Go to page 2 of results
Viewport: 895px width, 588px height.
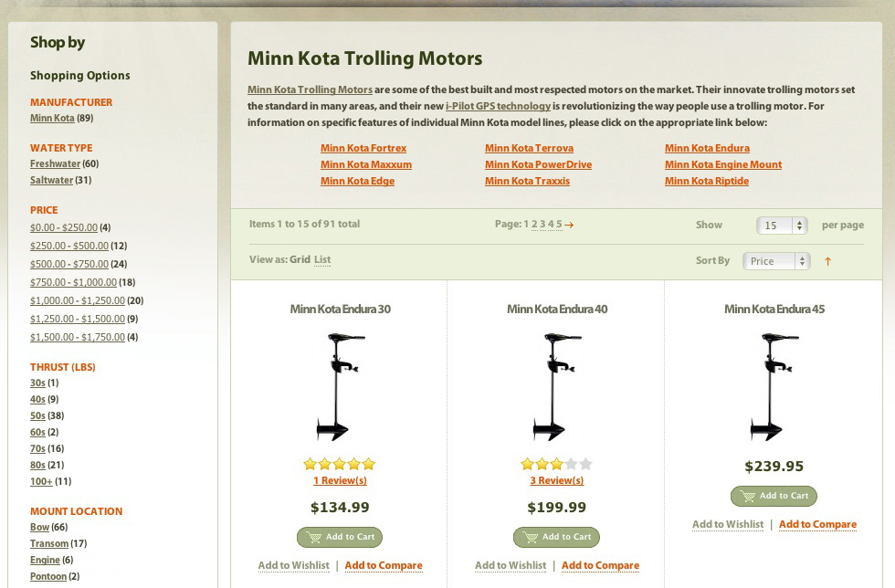tap(534, 224)
